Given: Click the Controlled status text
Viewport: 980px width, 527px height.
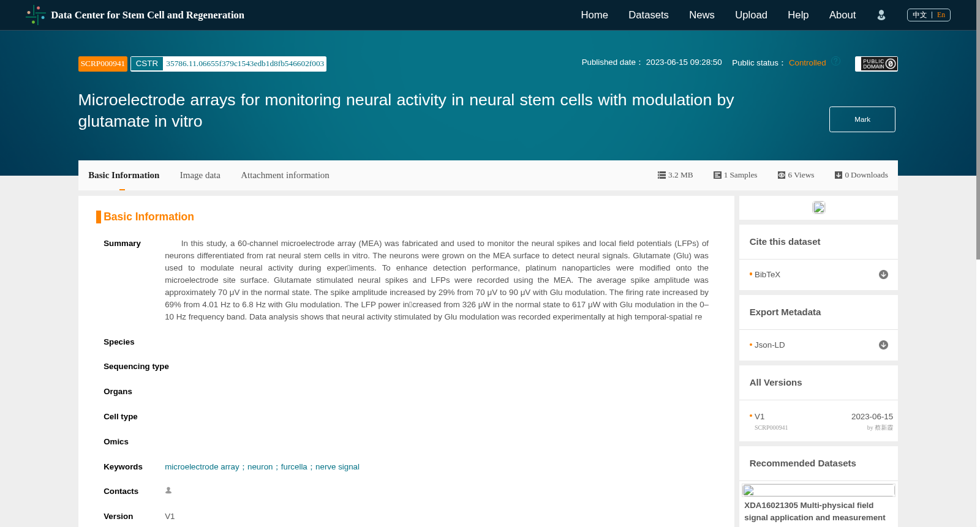Looking at the screenshot, I should click(807, 63).
